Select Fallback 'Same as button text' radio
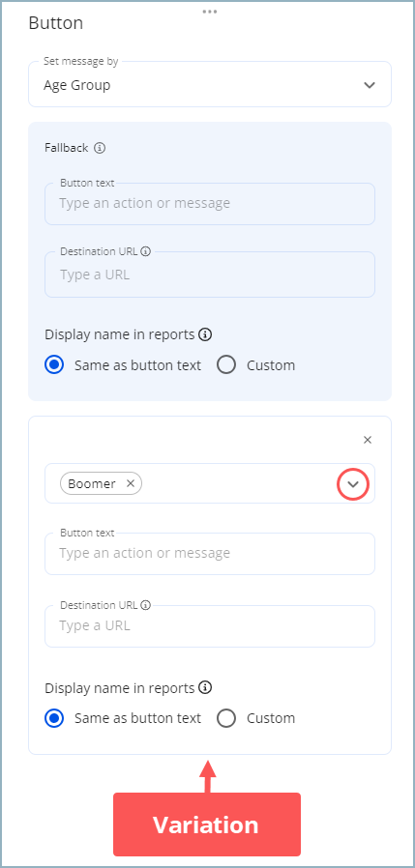 (54, 365)
